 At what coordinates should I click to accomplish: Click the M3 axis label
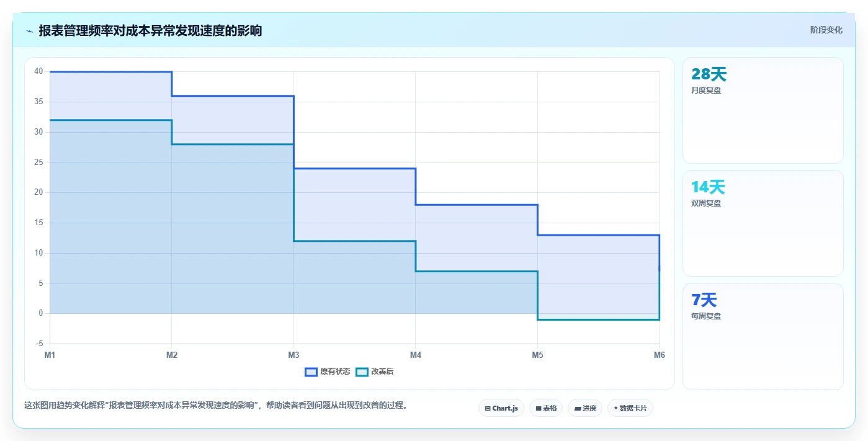point(293,355)
